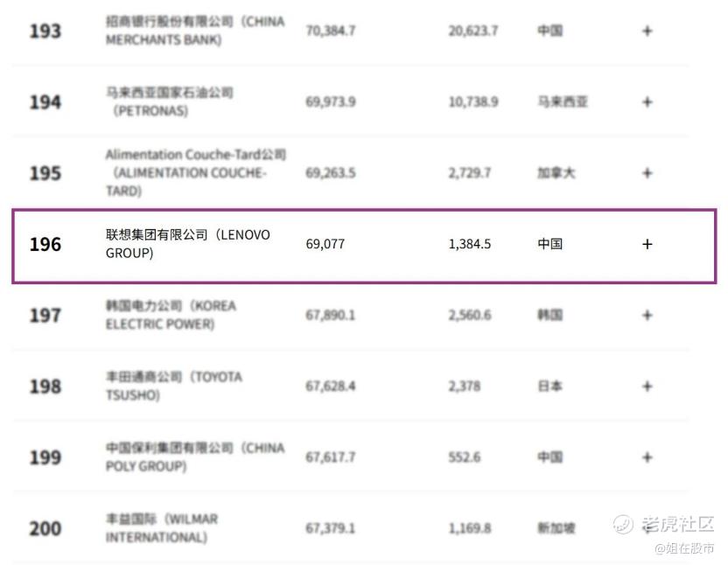Expand the China Poly Group row

[x=647, y=457]
